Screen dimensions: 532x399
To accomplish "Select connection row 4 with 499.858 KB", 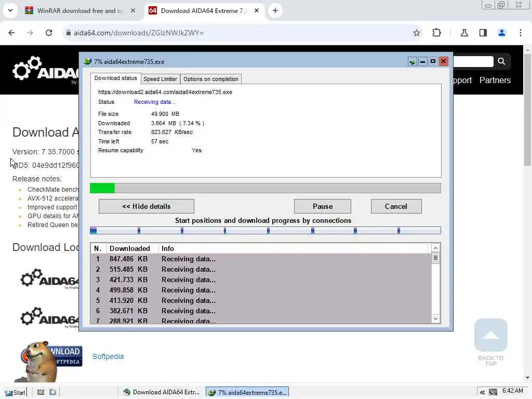I will [261, 290].
